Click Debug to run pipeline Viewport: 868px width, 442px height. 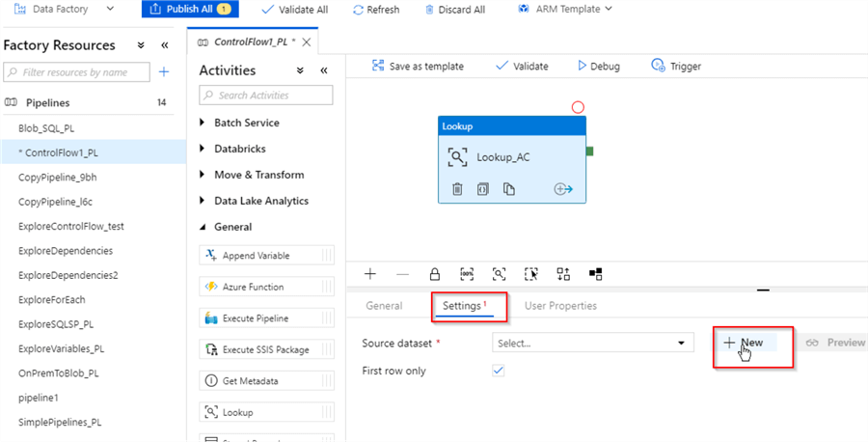(599, 66)
